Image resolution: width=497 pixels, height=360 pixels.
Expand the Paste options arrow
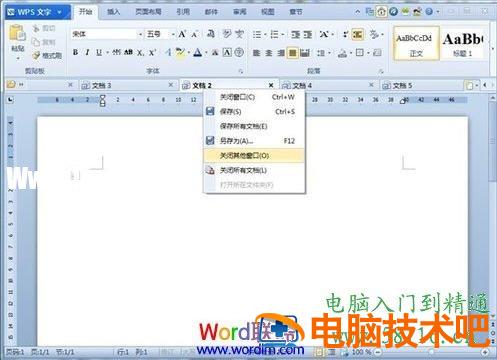pos(18,59)
